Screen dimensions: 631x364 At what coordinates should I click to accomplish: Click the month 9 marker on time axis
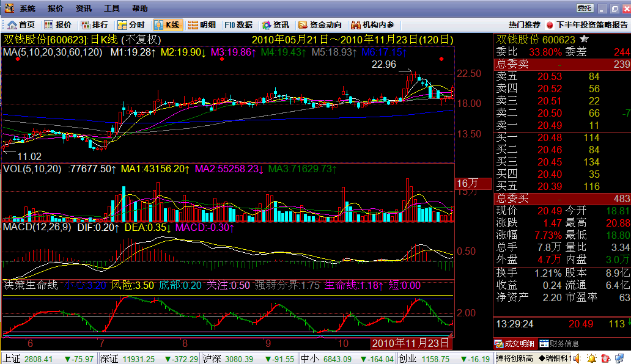[x=268, y=343]
